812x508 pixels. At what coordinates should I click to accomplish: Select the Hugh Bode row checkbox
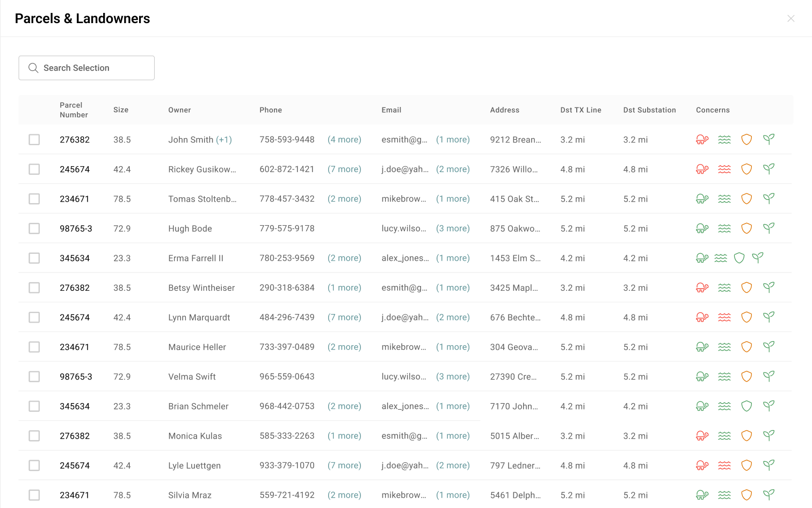tap(34, 228)
